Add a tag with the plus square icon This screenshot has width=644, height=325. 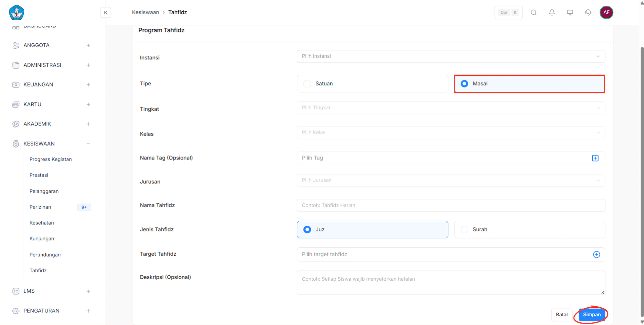point(595,158)
